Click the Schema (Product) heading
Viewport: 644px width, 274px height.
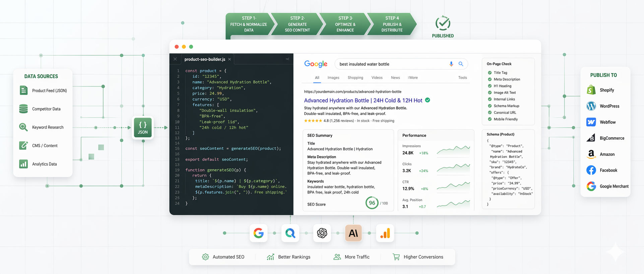click(500, 134)
